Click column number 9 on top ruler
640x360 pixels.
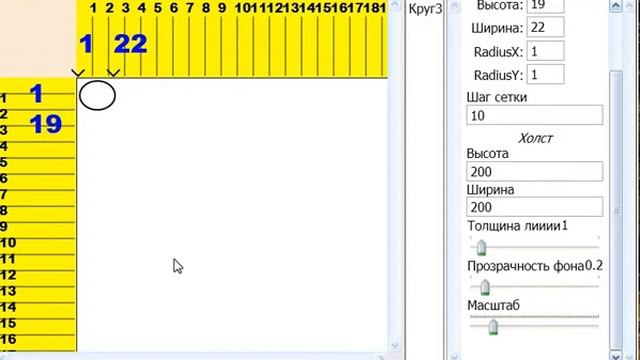point(222,8)
